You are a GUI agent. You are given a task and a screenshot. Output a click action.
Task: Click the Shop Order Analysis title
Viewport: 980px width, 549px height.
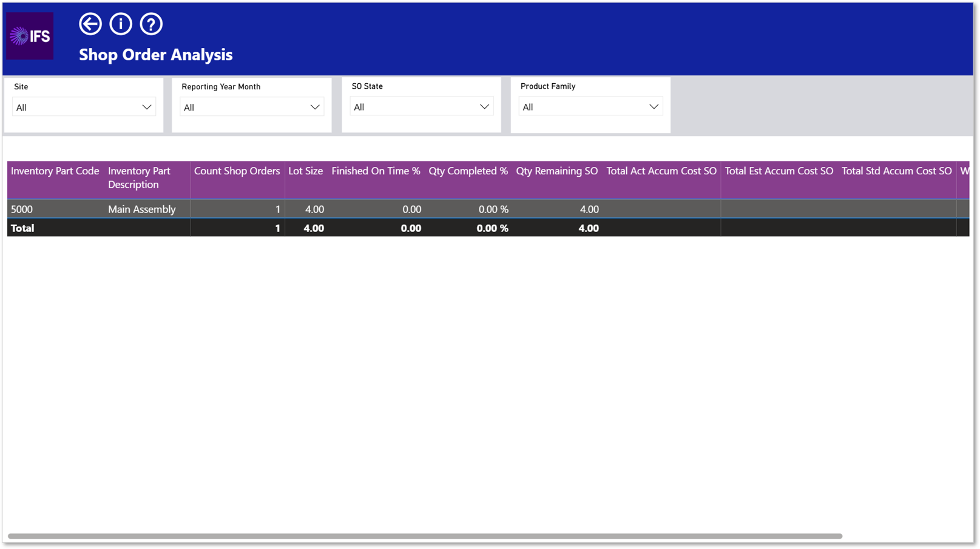(x=156, y=55)
